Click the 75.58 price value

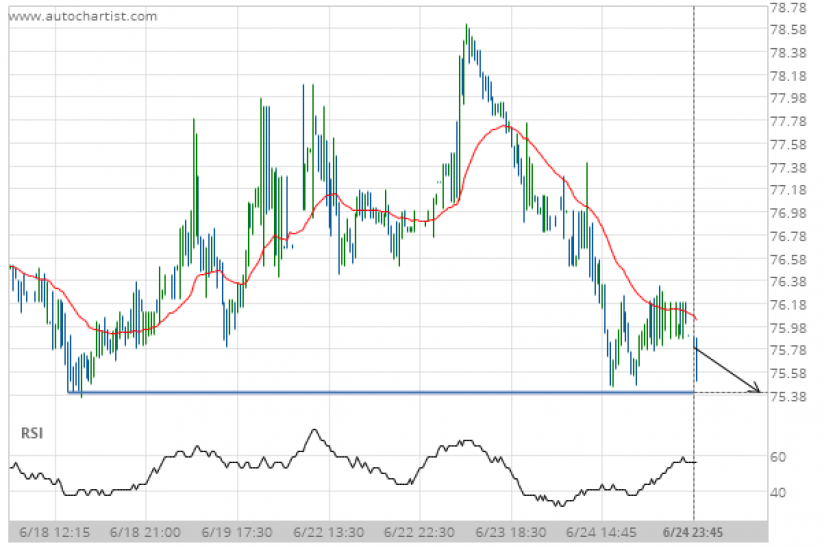click(788, 373)
